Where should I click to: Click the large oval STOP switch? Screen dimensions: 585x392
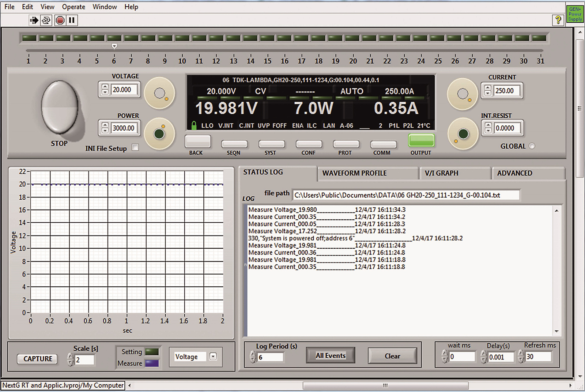coord(60,107)
